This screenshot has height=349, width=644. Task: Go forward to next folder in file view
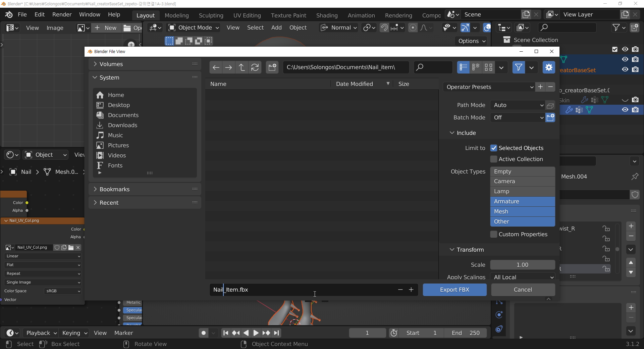click(229, 67)
